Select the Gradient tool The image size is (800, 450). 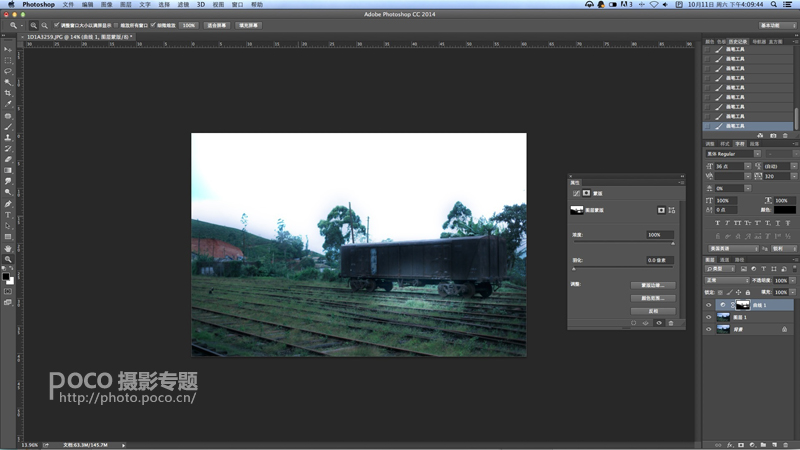click(8, 170)
